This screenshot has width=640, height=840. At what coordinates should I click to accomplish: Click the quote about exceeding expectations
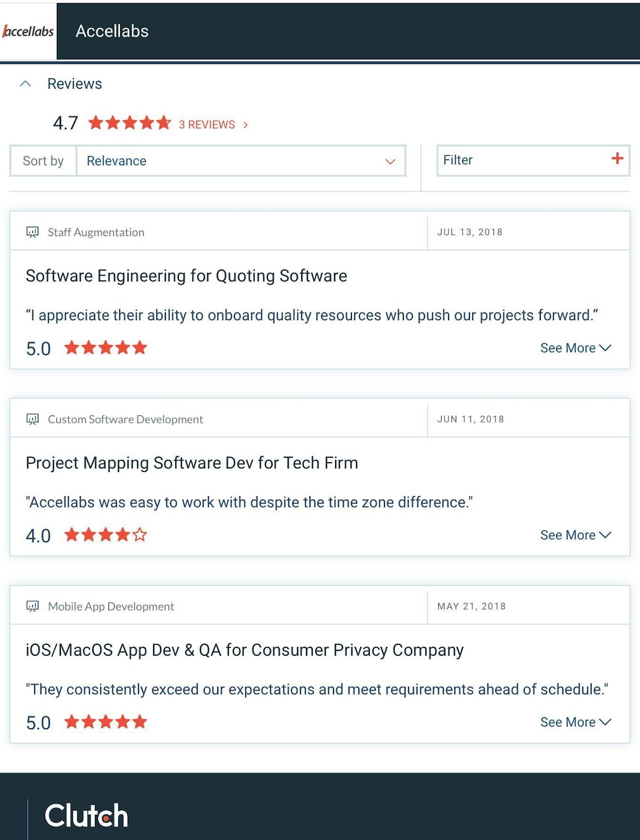(317, 689)
